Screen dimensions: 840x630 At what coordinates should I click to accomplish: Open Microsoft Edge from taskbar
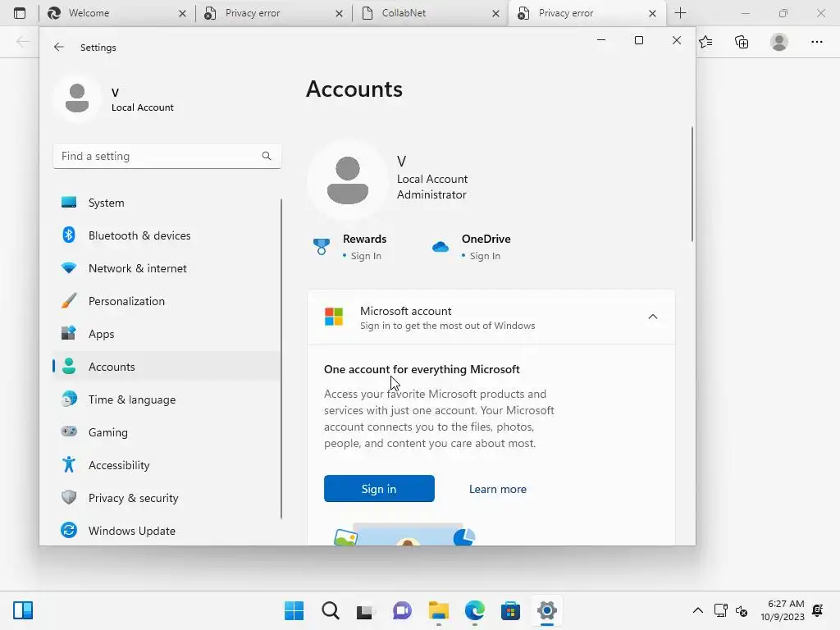coord(475,610)
